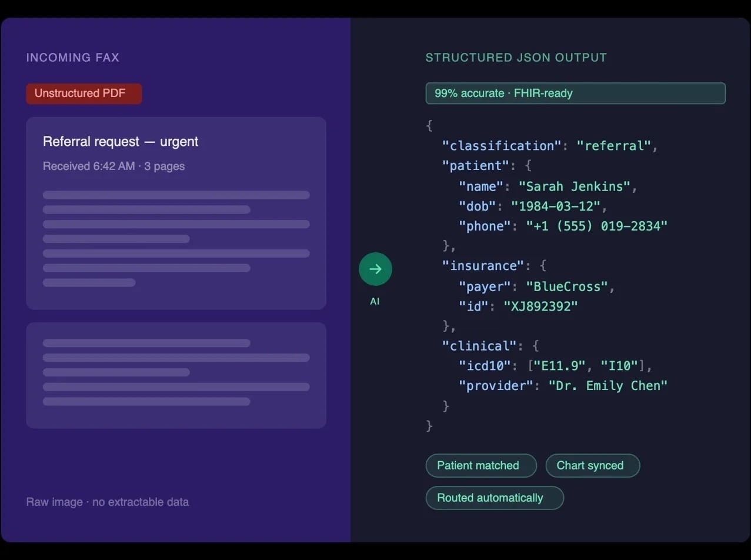Select the Chart synced chip
Image resolution: width=751 pixels, height=560 pixels.
(x=593, y=465)
